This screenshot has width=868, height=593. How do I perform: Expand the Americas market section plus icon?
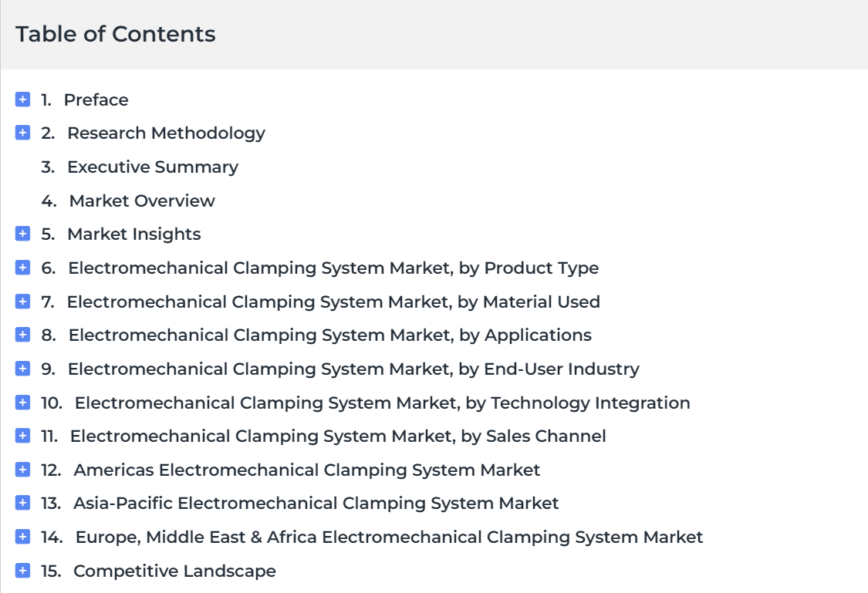(x=22, y=470)
